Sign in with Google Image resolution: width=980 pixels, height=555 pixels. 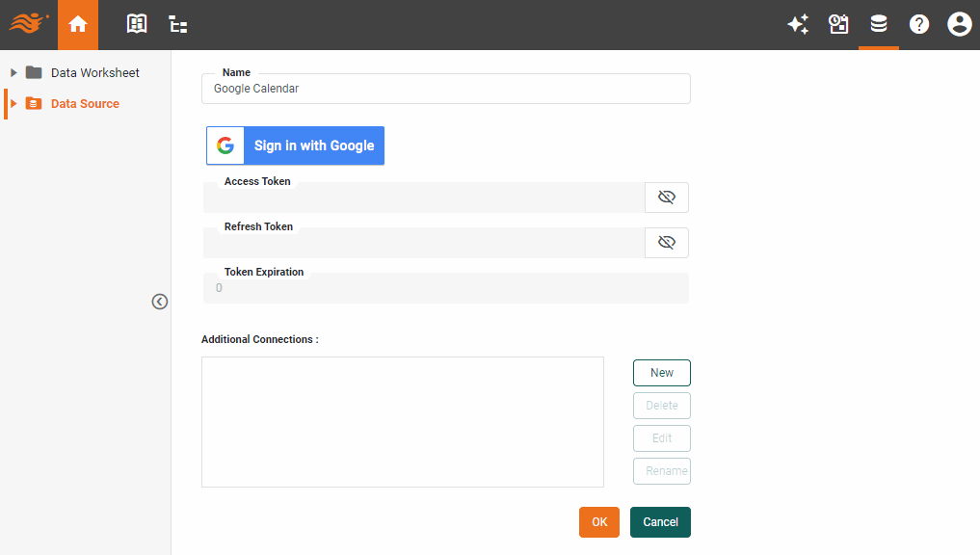point(295,145)
